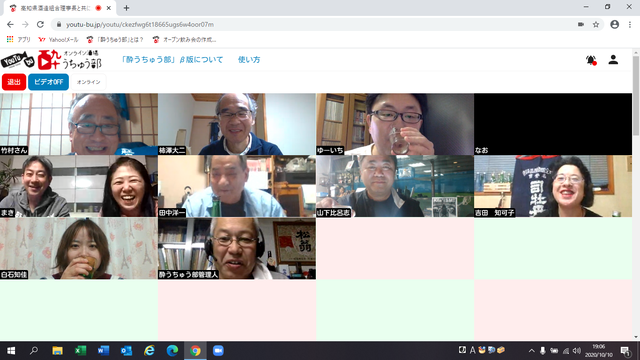Open the action center notifications icon
This screenshot has width=640, height=360.
(x=625, y=351)
